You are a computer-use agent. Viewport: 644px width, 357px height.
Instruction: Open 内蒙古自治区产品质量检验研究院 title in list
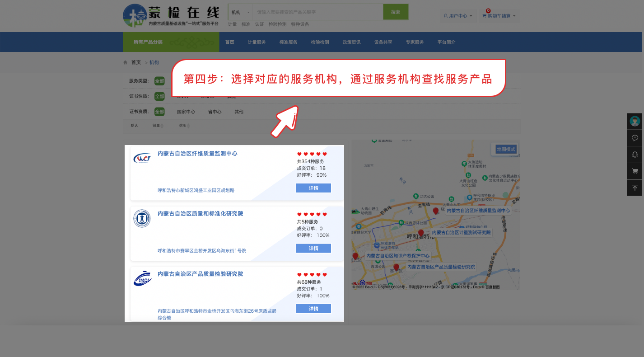click(200, 274)
